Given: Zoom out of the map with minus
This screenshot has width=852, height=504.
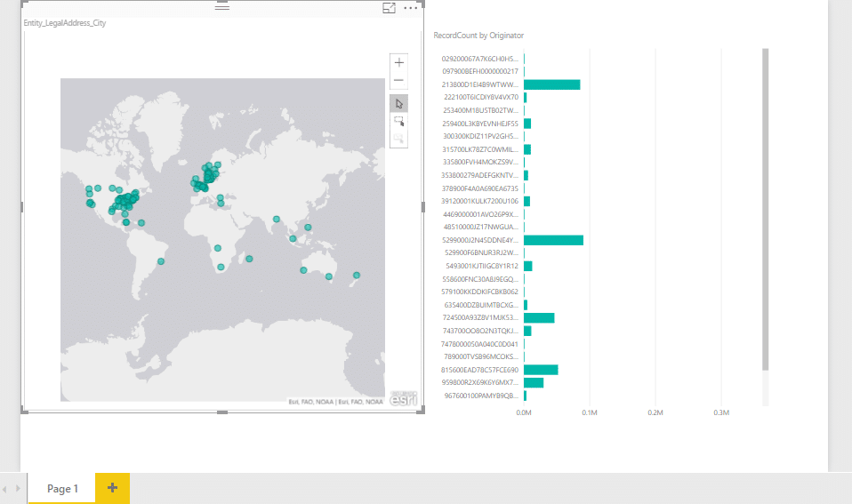Looking at the screenshot, I should click(x=399, y=81).
